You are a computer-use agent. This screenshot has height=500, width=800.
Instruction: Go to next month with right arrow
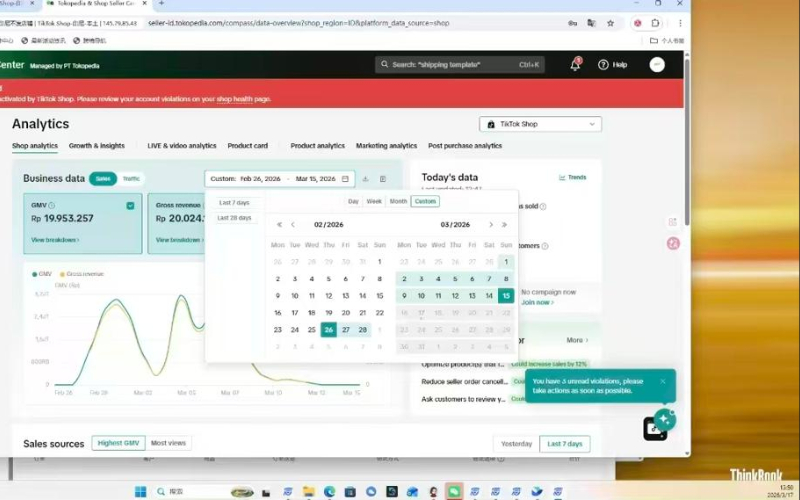[x=491, y=224]
